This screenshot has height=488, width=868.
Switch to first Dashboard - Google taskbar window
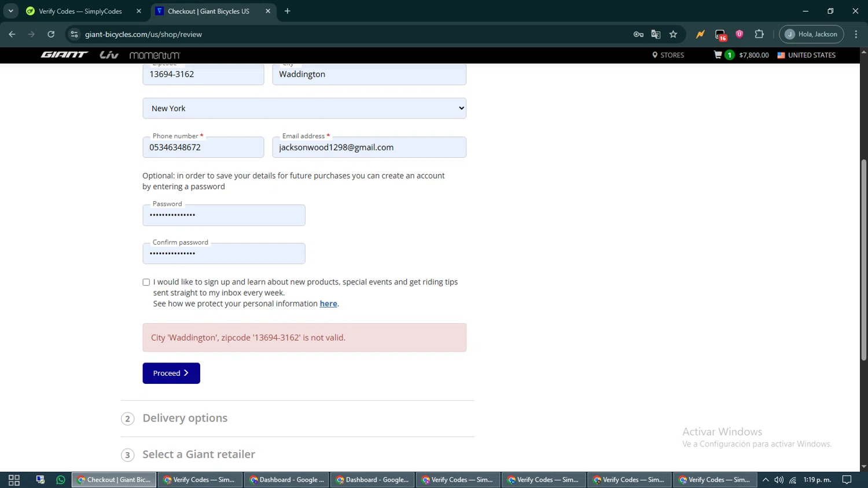point(286,480)
